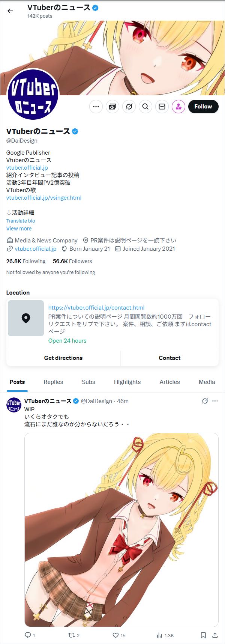This screenshot has height=644, width=225.
Task: Click the Get directions button
Action: point(63,358)
